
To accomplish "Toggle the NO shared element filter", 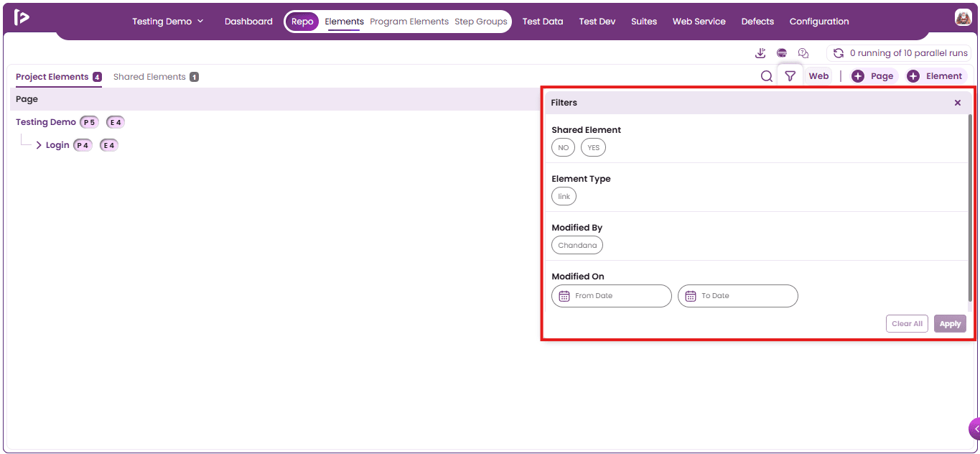I will (x=564, y=147).
